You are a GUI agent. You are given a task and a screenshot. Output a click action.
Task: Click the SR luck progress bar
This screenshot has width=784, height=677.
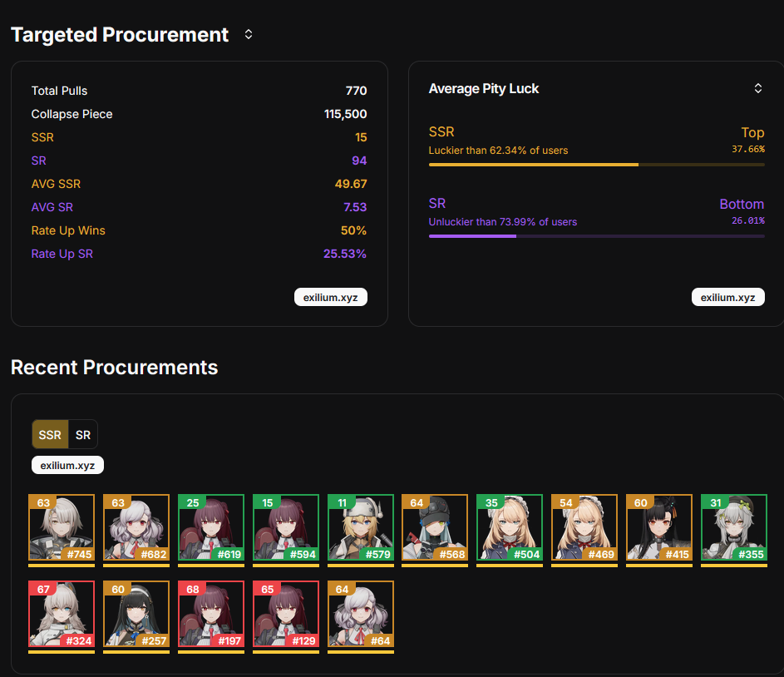(x=596, y=236)
